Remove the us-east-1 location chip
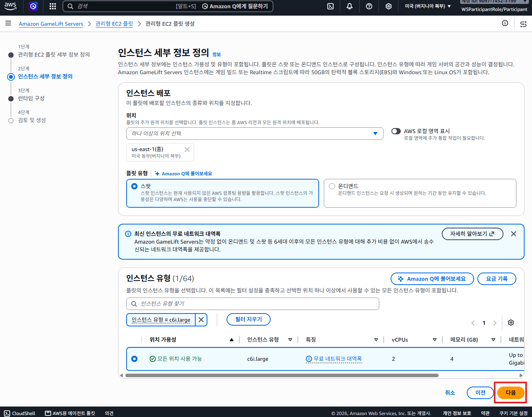The image size is (532, 417). click(x=187, y=150)
